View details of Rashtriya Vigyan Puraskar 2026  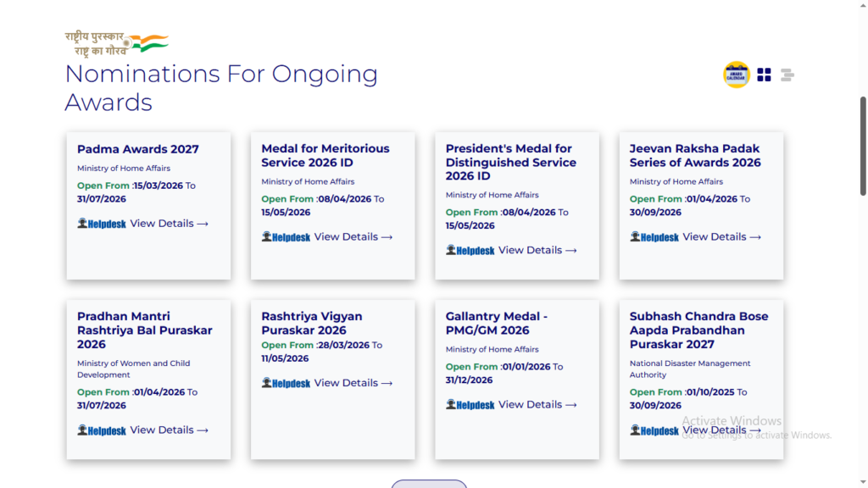click(x=353, y=383)
